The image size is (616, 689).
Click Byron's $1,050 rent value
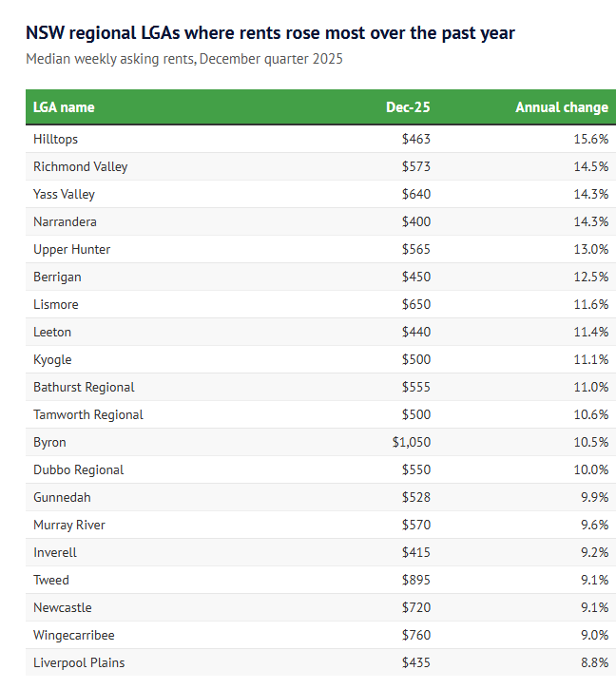pyautogui.click(x=411, y=442)
